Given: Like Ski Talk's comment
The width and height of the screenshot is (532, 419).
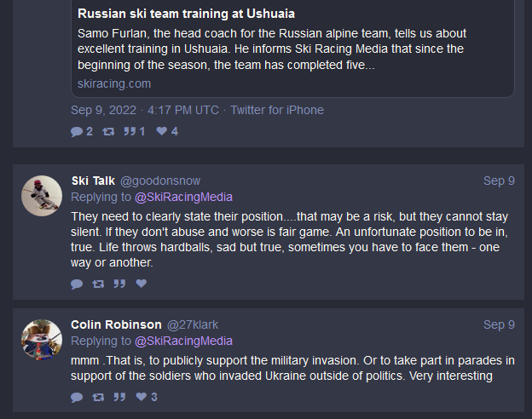Looking at the screenshot, I should click(x=141, y=284).
